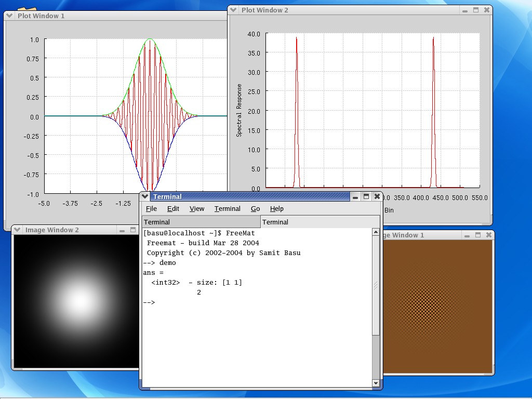Open the Image Window 2 window menu arrow
Viewport: 532px width, 399px height.
coord(17,230)
